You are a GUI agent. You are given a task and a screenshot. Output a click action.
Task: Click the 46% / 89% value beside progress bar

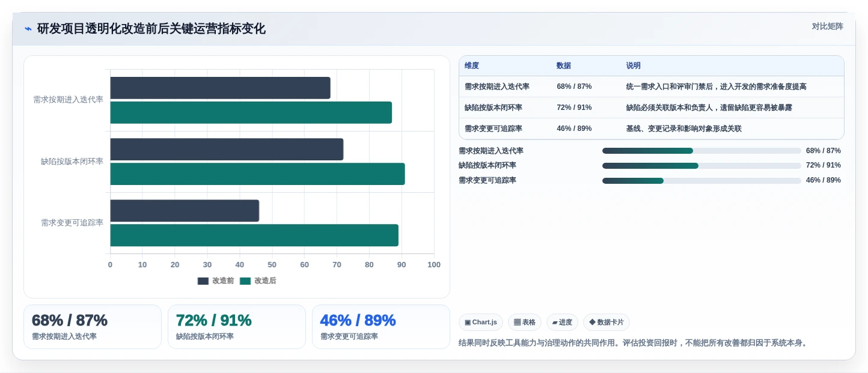(x=824, y=181)
